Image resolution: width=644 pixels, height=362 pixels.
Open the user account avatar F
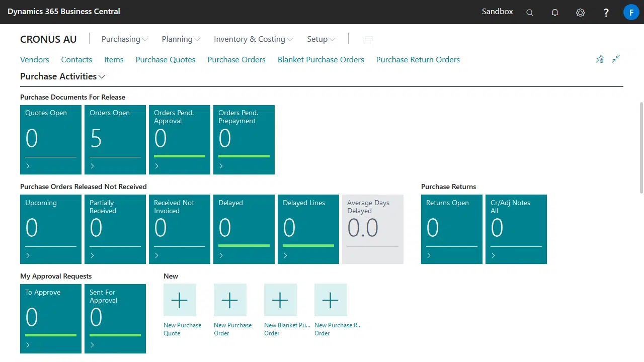click(x=631, y=12)
